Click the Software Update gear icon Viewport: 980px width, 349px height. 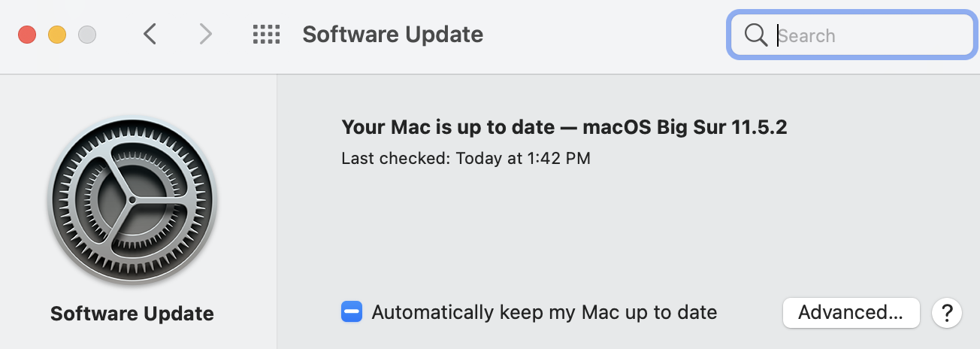133,200
